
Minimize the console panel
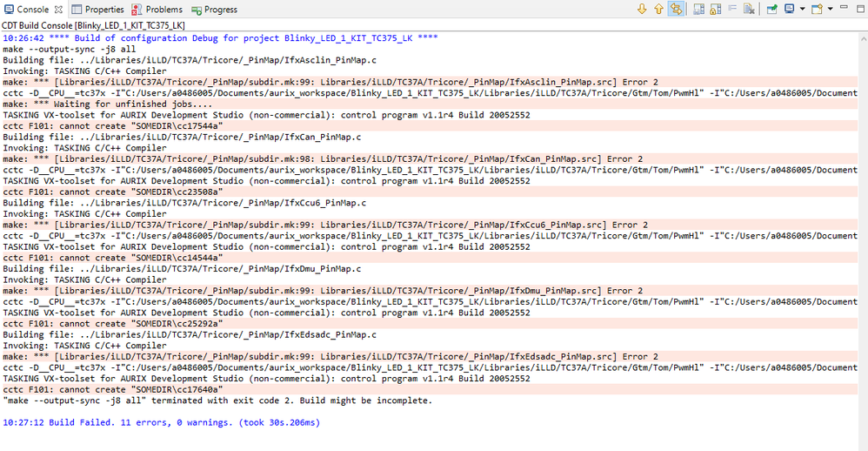[x=844, y=10]
